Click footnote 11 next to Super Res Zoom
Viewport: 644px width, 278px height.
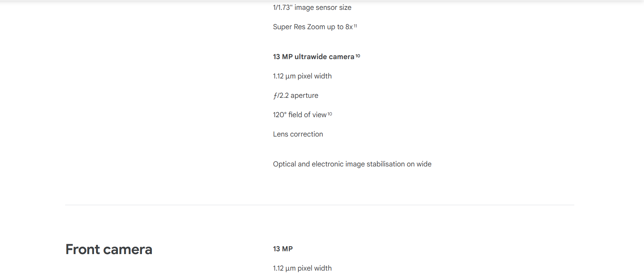pyautogui.click(x=355, y=26)
